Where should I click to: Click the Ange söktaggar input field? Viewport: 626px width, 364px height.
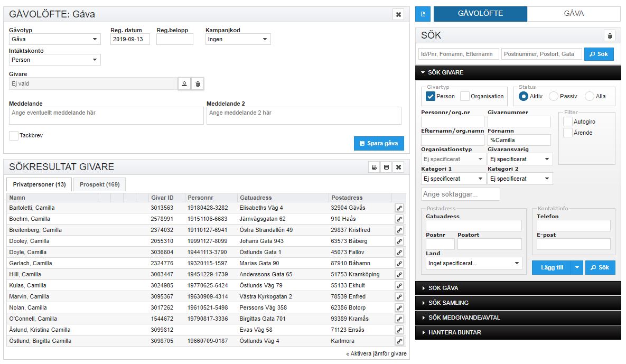(x=460, y=194)
